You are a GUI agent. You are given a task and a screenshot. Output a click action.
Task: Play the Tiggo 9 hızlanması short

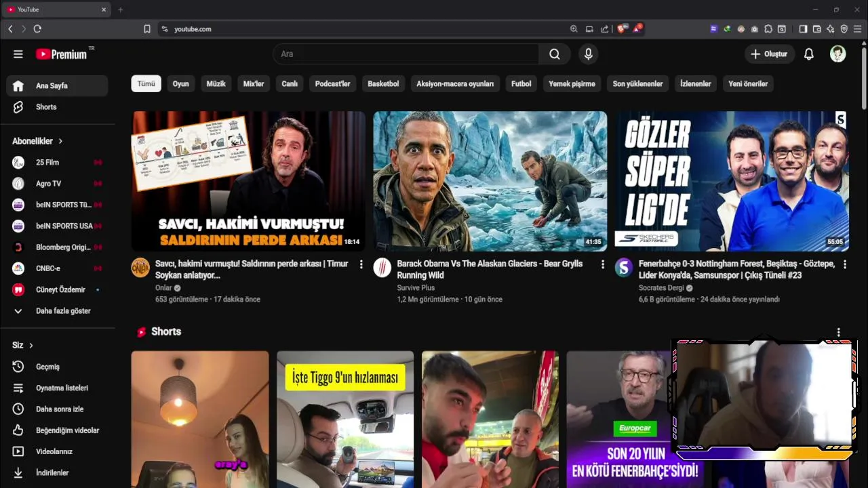pyautogui.click(x=345, y=419)
